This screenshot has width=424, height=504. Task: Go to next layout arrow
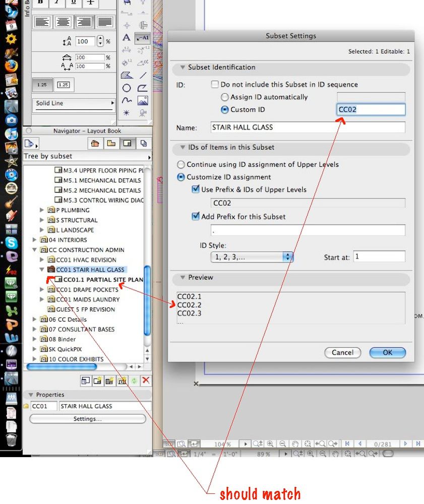(x=405, y=443)
